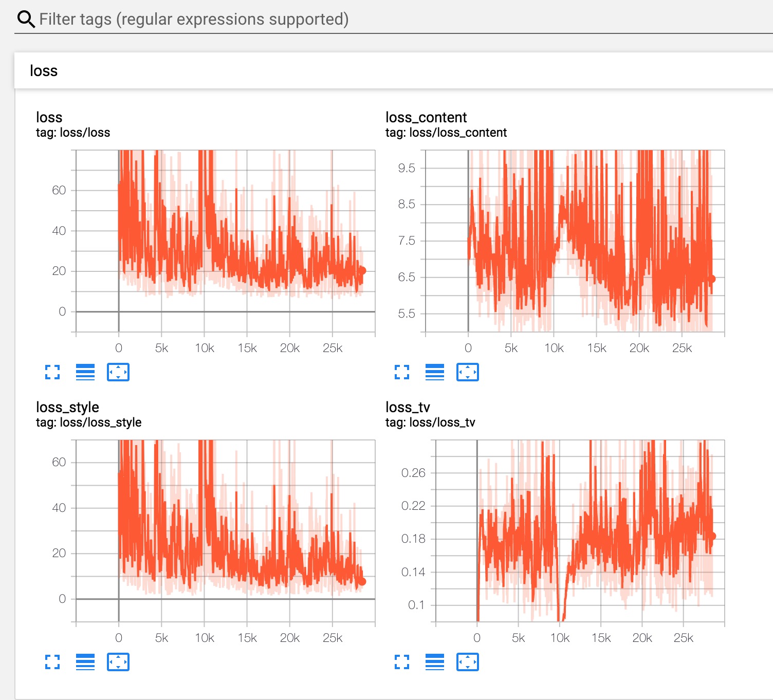Screen dimensions: 773x700
Task: Fit domain to data on loss_content chart
Action: click(x=468, y=372)
